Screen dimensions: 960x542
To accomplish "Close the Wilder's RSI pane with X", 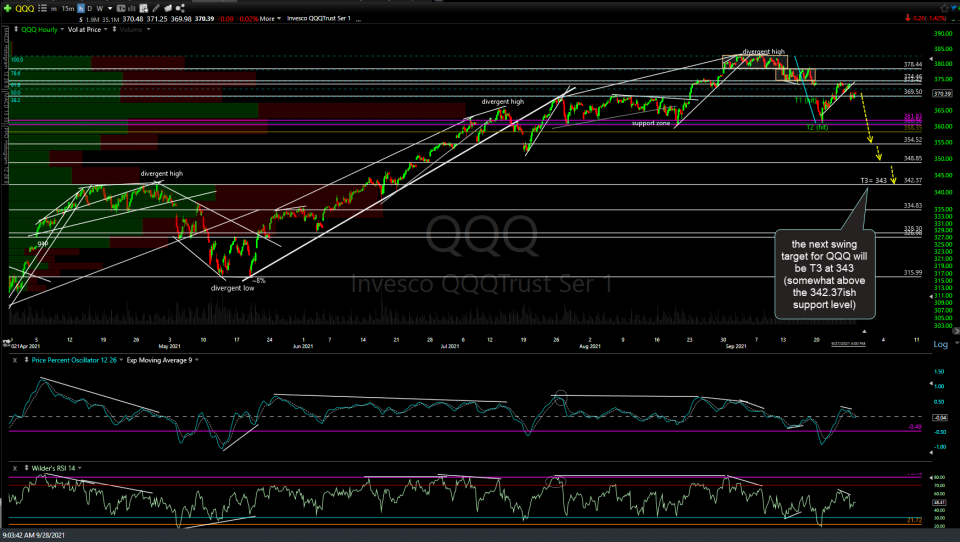I will [x=15, y=469].
